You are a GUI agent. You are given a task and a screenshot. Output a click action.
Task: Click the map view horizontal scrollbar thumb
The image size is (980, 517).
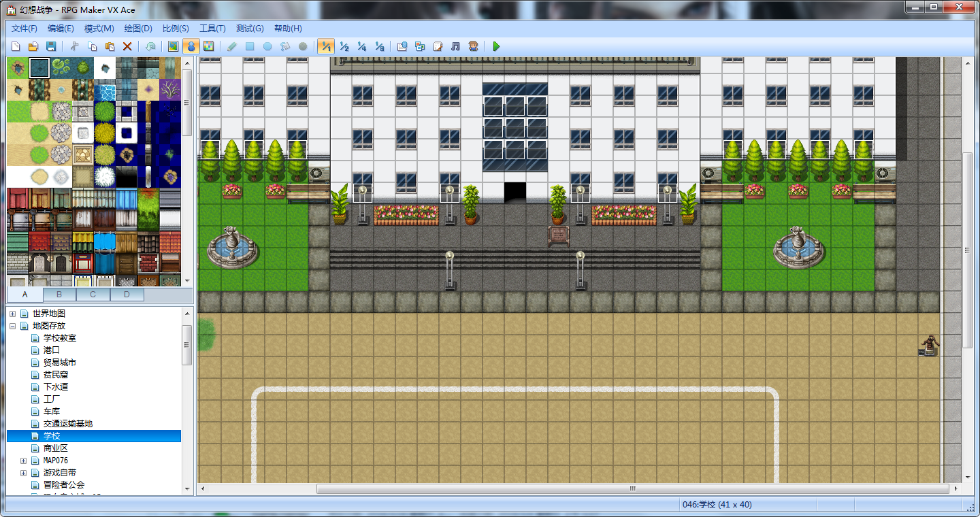633,488
